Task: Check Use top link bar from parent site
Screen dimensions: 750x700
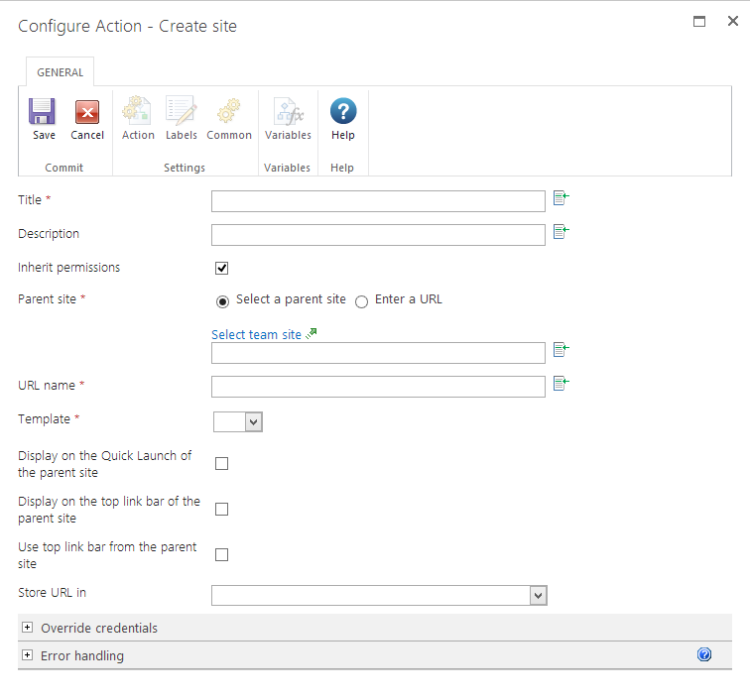Action: tap(222, 554)
